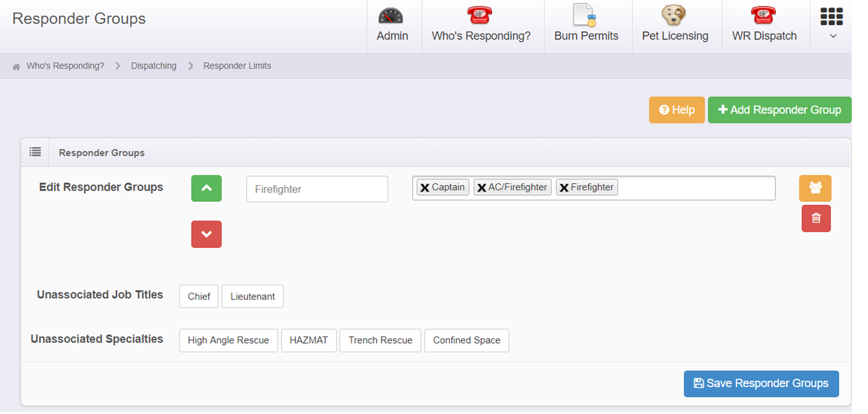
Task: Click Save Responder Groups button
Action: coord(761,384)
